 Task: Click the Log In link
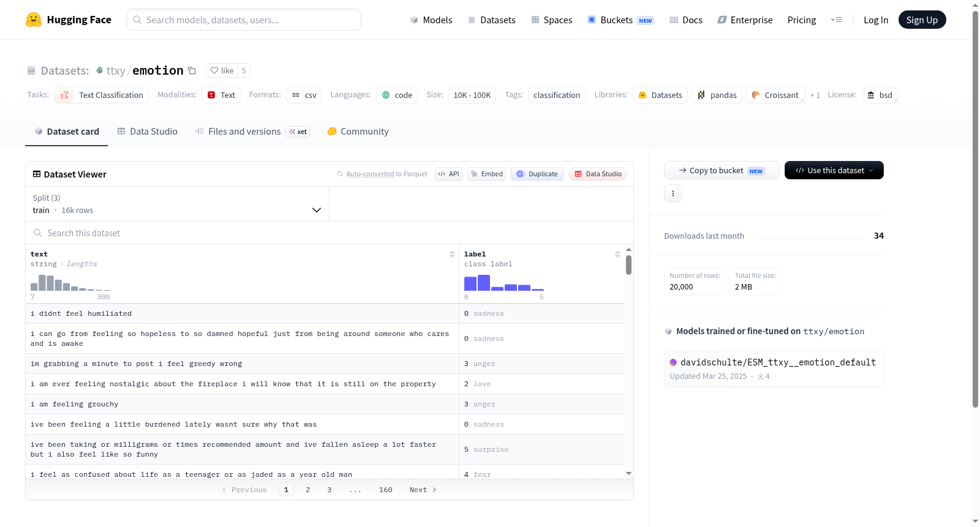(876, 20)
